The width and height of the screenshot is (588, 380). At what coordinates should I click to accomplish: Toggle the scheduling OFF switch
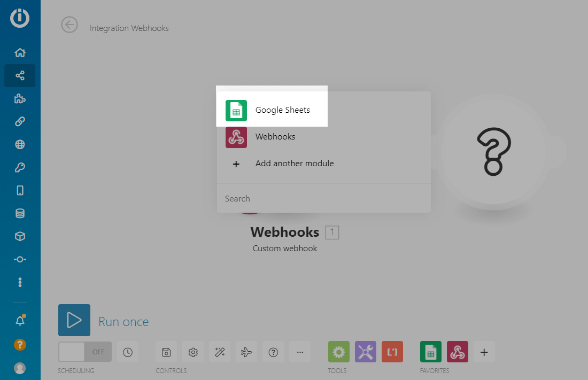(85, 352)
